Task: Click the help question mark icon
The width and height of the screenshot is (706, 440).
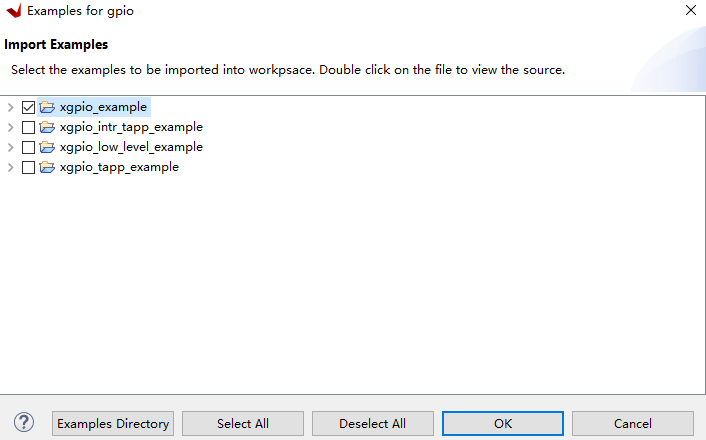Action: [x=25, y=423]
